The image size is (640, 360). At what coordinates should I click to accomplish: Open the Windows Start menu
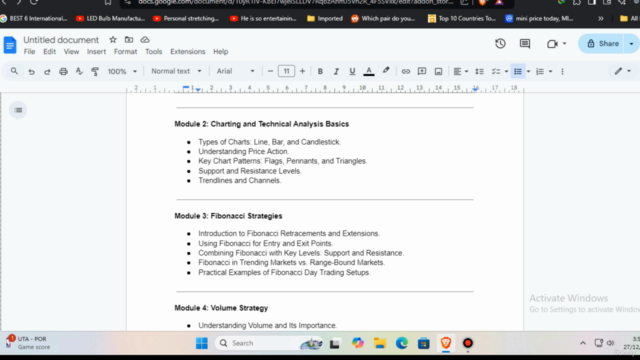point(202,343)
